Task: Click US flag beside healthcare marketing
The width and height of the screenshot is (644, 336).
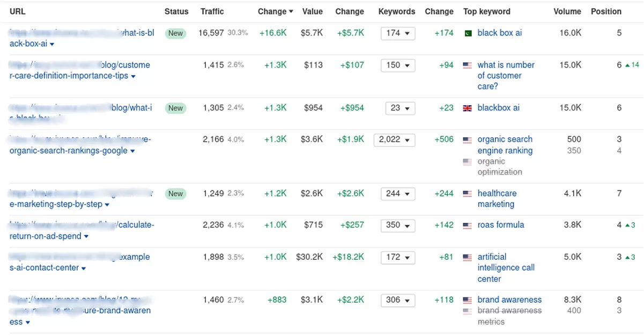Action: 468,194
